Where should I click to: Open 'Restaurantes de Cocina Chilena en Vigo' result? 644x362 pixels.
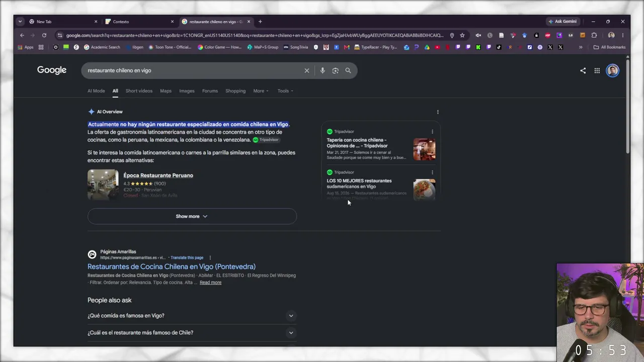pyautogui.click(x=172, y=266)
